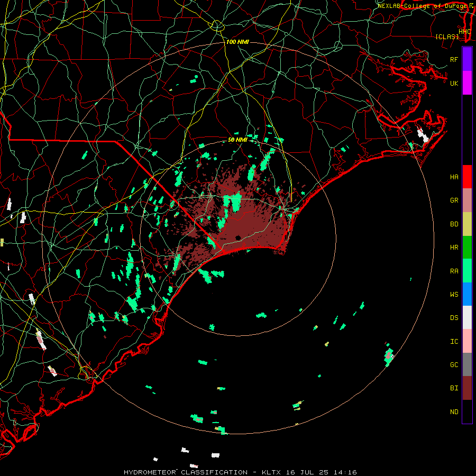This screenshot has width=476, height=476.
Task: Click the ND legend label
Action: coord(454,412)
